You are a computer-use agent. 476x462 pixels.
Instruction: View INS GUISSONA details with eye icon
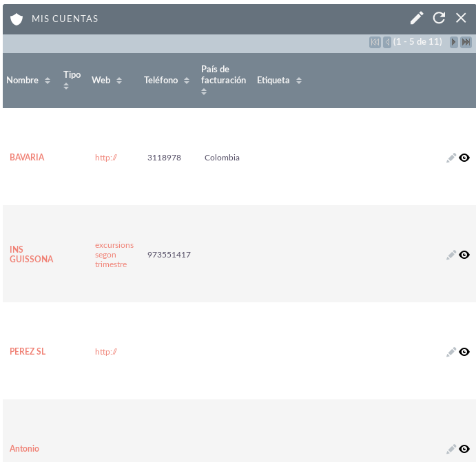464,255
